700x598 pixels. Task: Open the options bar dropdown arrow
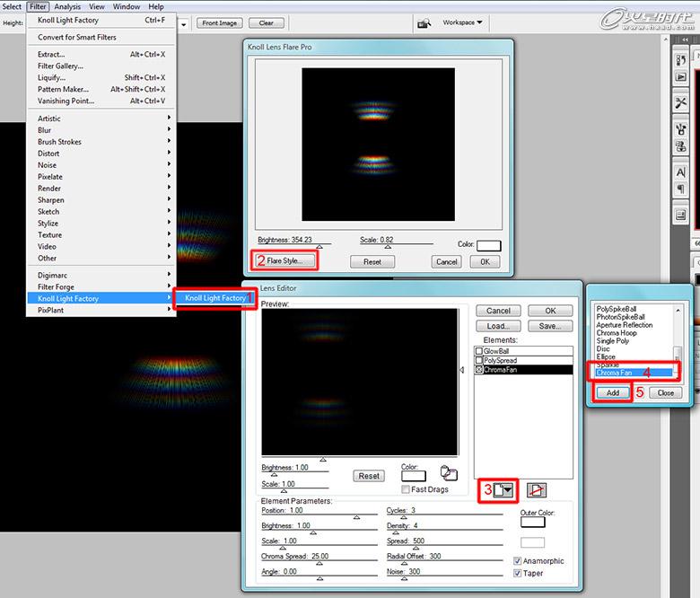point(184,24)
